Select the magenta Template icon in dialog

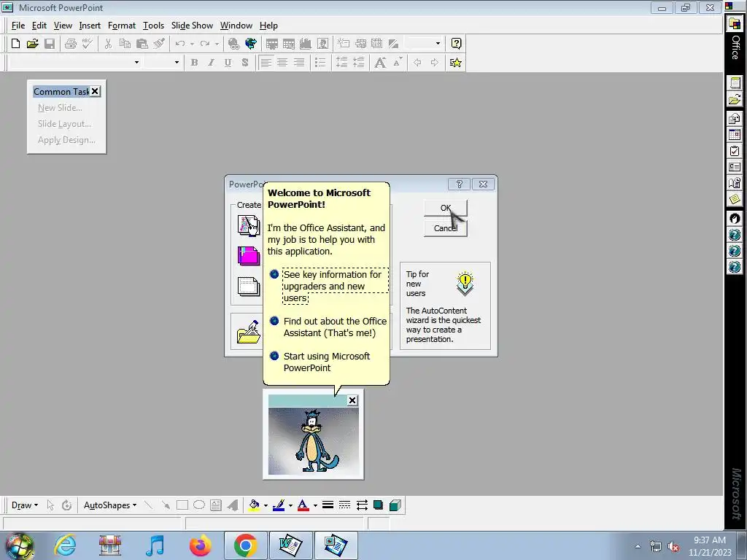click(x=249, y=255)
